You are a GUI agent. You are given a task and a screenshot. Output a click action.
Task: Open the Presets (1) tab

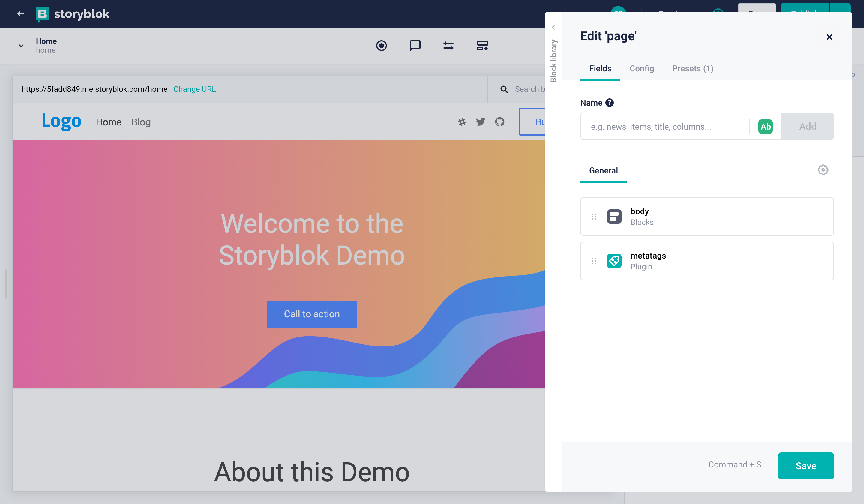(x=693, y=69)
